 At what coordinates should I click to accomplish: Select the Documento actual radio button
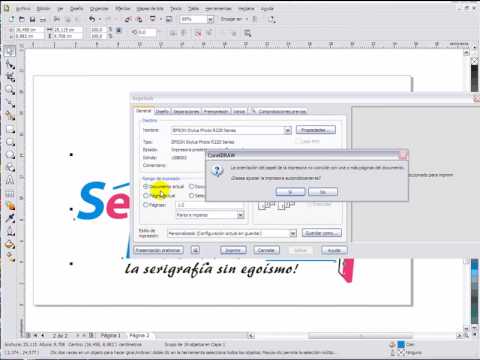tap(146, 186)
